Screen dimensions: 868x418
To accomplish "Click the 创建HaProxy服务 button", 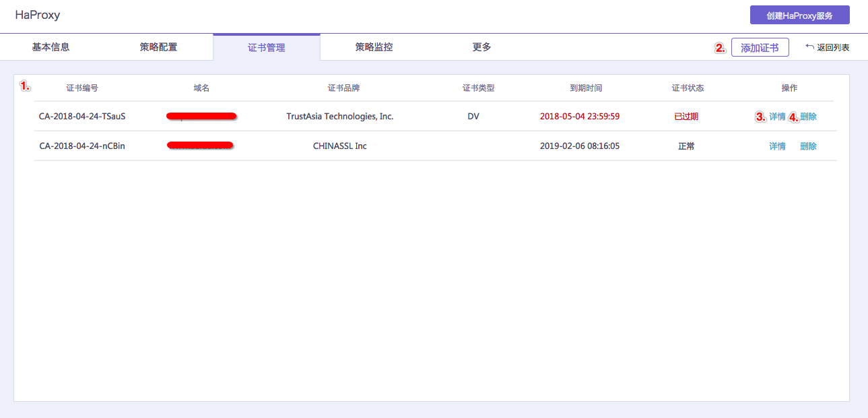I will (800, 15).
